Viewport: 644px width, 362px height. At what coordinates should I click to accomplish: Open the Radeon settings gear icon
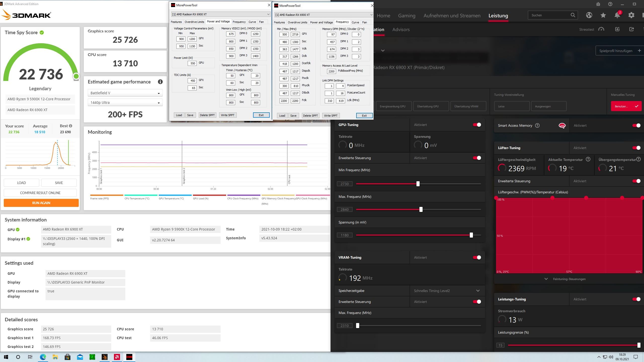click(x=631, y=15)
